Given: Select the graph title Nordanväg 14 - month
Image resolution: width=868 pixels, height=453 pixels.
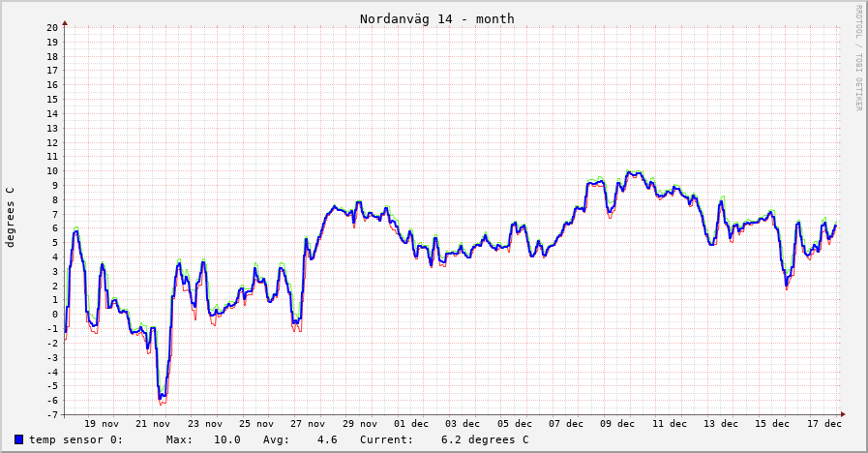Looking at the screenshot, I should tap(436, 18).
